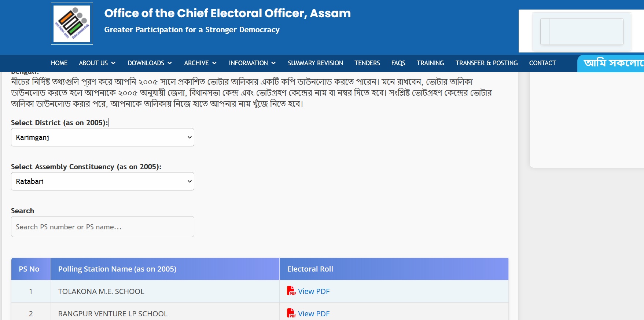Focus the Search PS number or name field
This screenshot has width=644, height=320.
click(103, 227)
